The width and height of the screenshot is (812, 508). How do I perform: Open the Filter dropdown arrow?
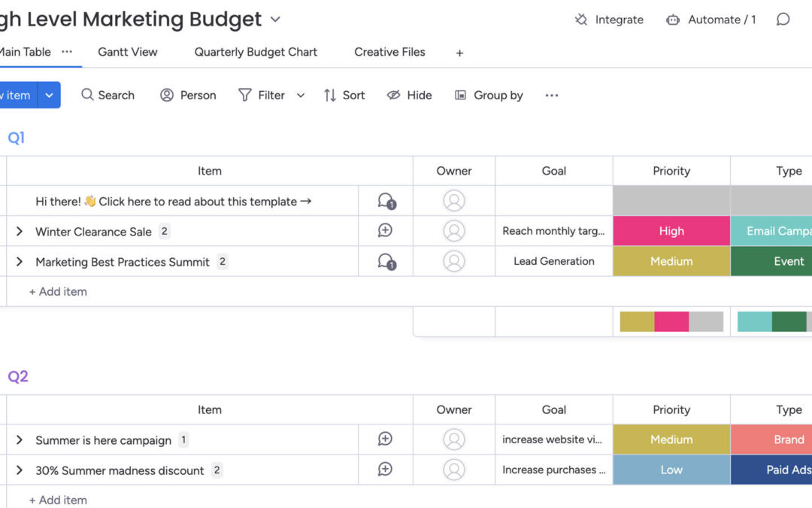[x=301, y=95]
